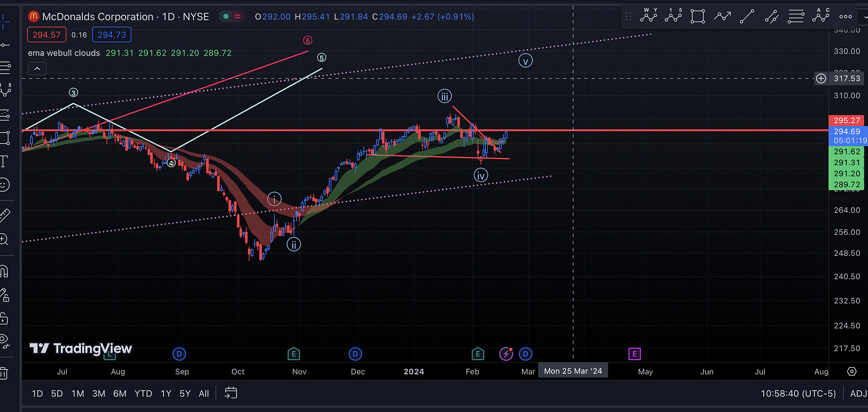Screen dimensions: 868x412
Task: Click the circled v wave label
Action: pyautogui.click(x=525, y=60)
